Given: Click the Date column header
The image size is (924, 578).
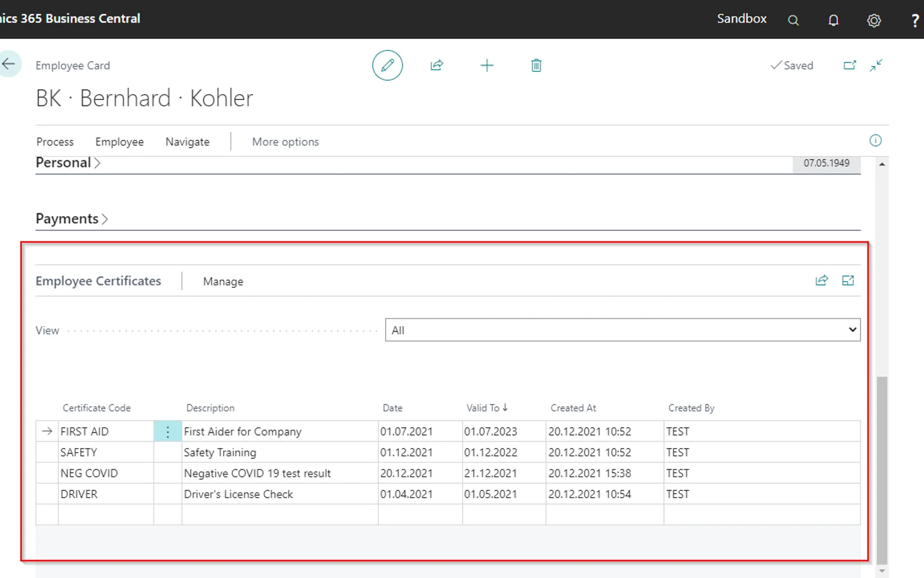Looking at the screenshot, I should point(393,408).
